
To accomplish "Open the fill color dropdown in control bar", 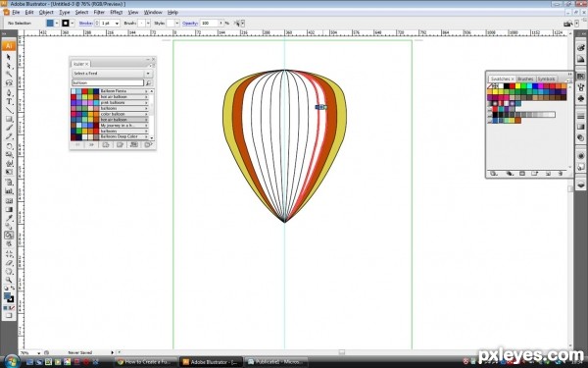I will (57, 24).
